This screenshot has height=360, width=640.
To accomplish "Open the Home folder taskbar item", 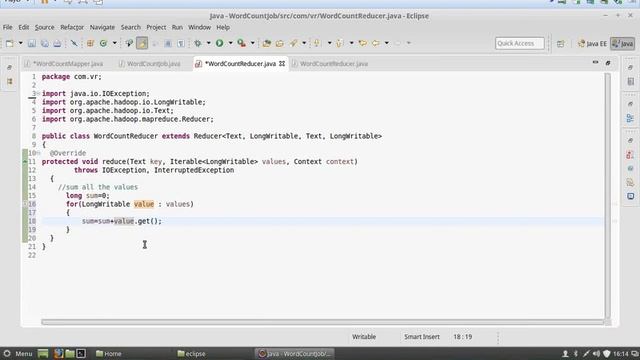I will point(109,353).
